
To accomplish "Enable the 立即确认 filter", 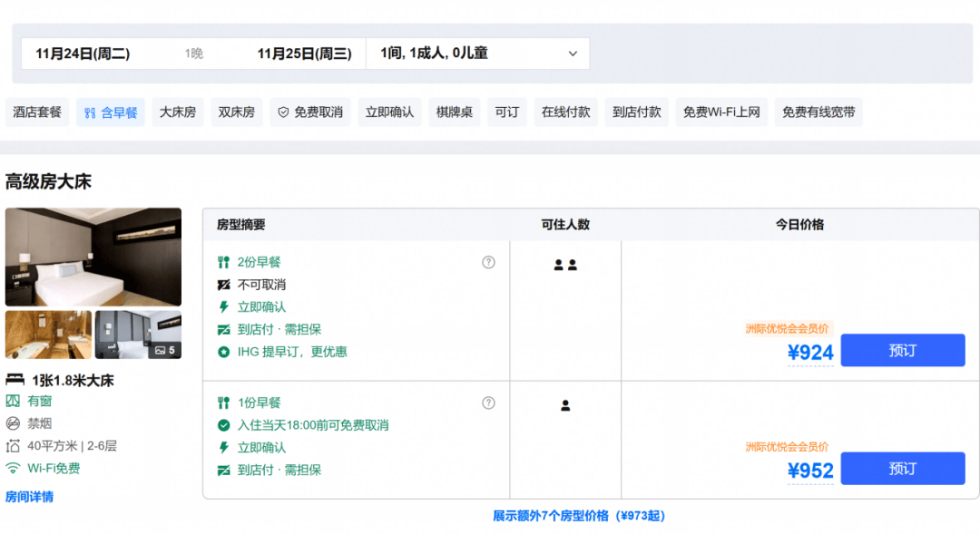I will click(389, 112).
